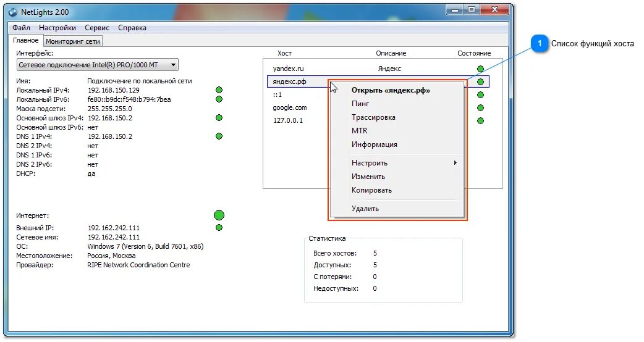
Task: Click the status light for google.com host
Action: [x=480, y=108]
